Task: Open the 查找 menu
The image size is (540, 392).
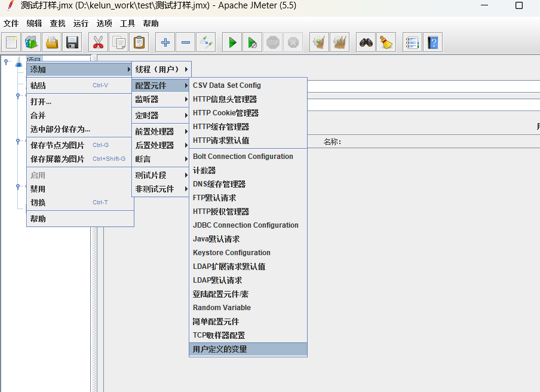Action: 57,23
